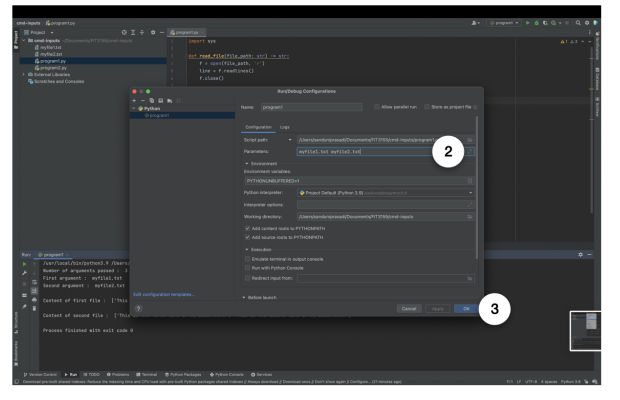The height and width of the screenshot is (400, 620).
Task: Open the Python Packages tool window
Action: pos(183,375)
